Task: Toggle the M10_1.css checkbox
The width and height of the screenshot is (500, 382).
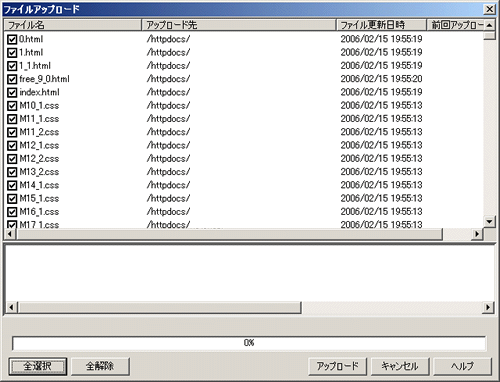Action: pyautogui.click(x=12, y=106)
